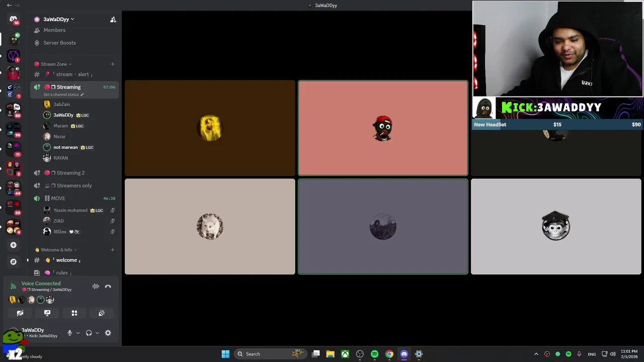Focus the white cat avatar participant tile

tap(210, 227)
